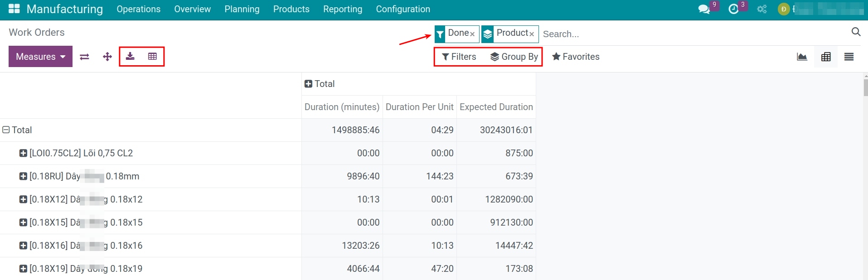This screenshot has height=280, width=868.
Task: Click the 4066:44 duration cell
Action: (x=342, y=269)
